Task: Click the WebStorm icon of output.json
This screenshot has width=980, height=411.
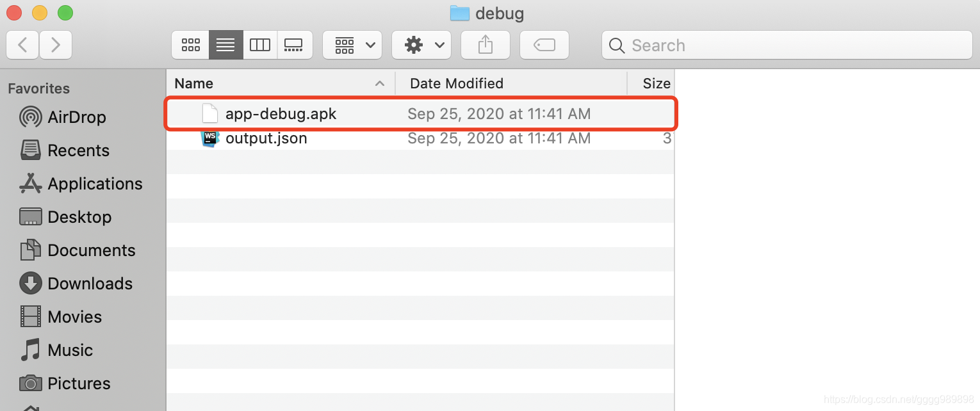Action: click(210, 138)
